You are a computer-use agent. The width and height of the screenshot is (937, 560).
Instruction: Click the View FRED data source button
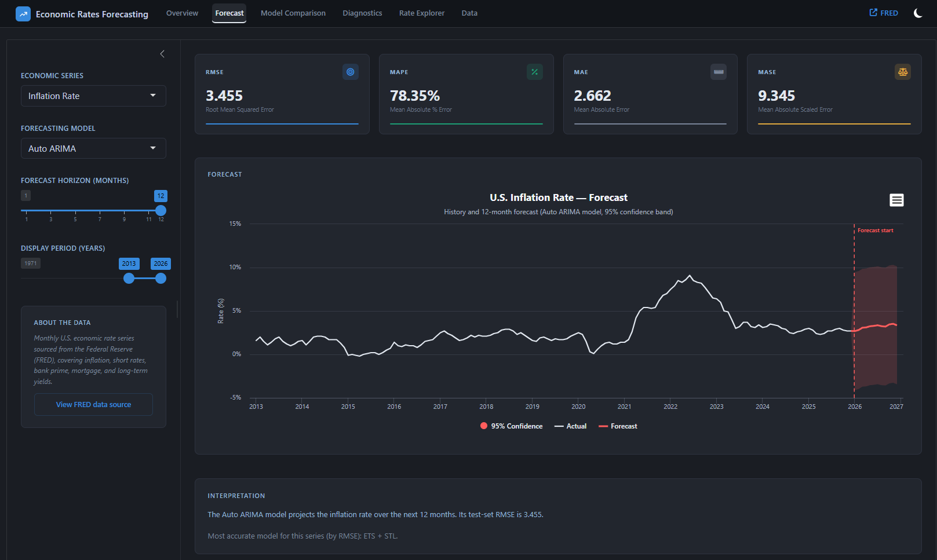point(93,405)
